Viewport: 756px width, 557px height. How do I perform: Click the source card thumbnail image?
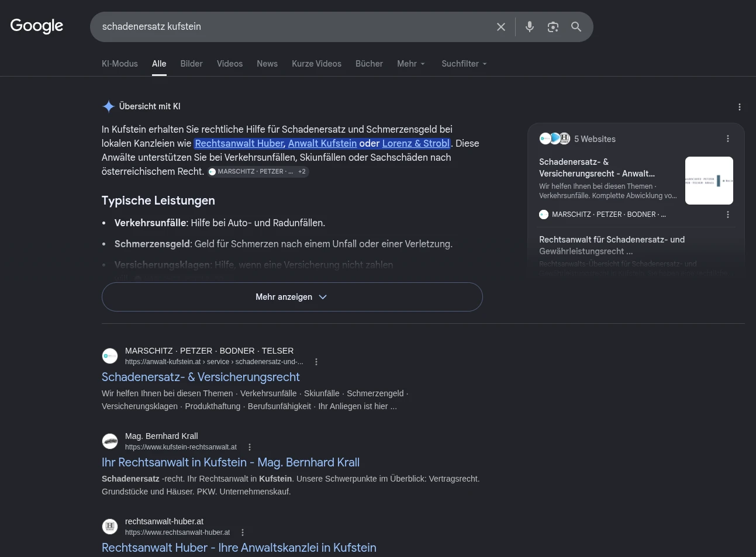click(x=709, y=181)
